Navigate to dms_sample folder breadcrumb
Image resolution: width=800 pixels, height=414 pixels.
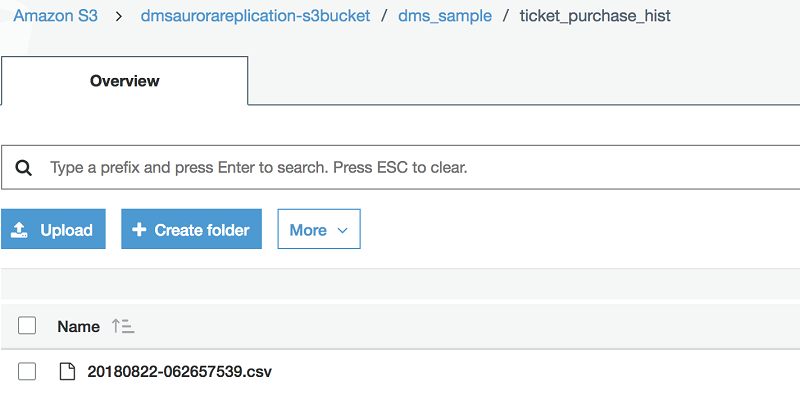click(444, 17)
